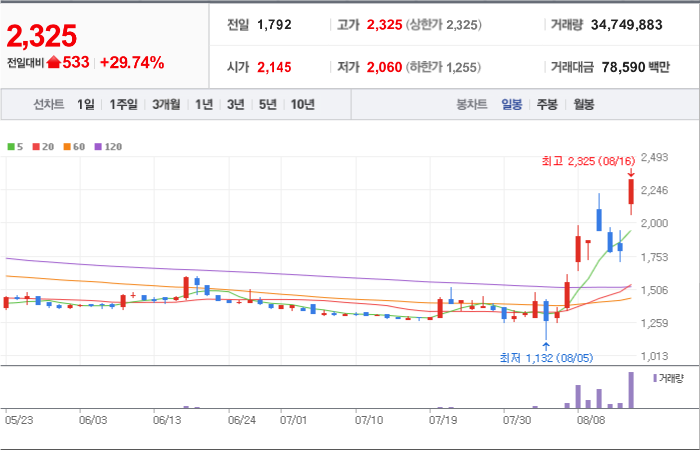Click the 1,506 price axis label
700x450 pixels.
[x=654, y=290]
